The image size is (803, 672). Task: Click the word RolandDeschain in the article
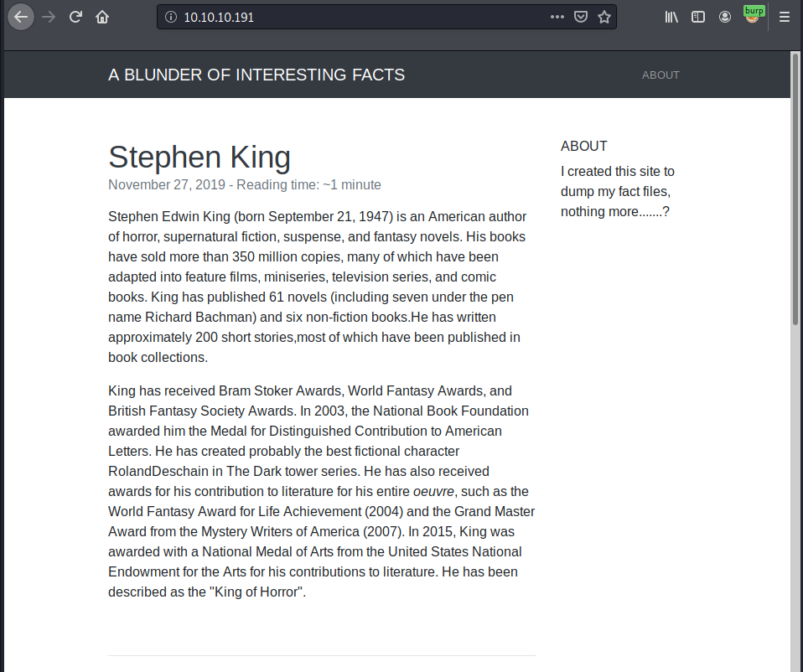coord(158,472)
